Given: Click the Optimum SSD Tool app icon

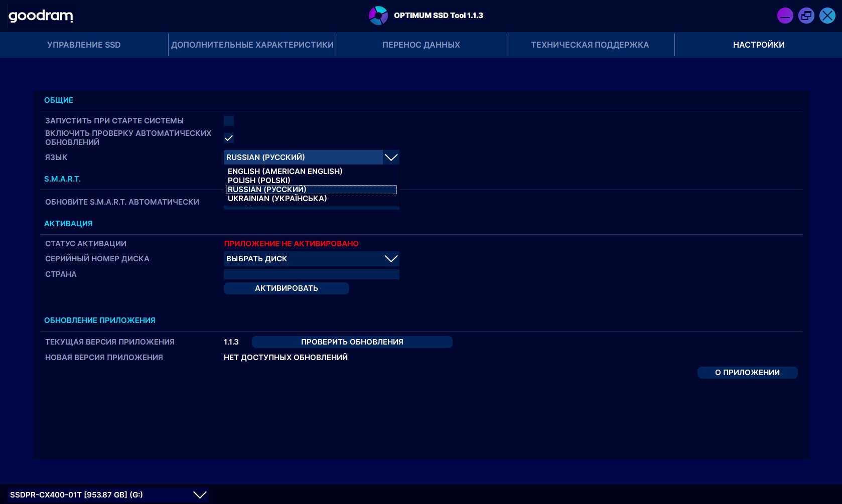Looking at the screenshot, I should [378, 16].
